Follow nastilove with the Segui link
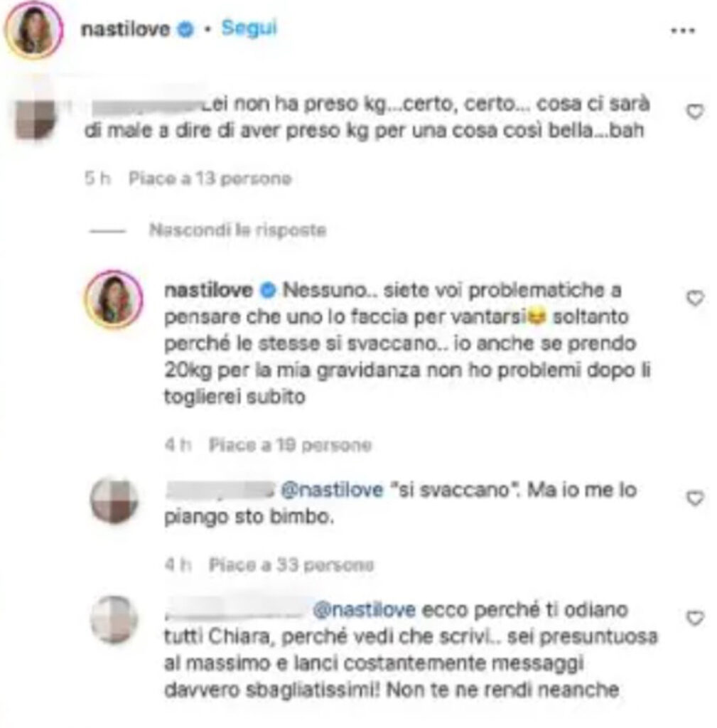 pyautogui.click(x=249, y=28)
